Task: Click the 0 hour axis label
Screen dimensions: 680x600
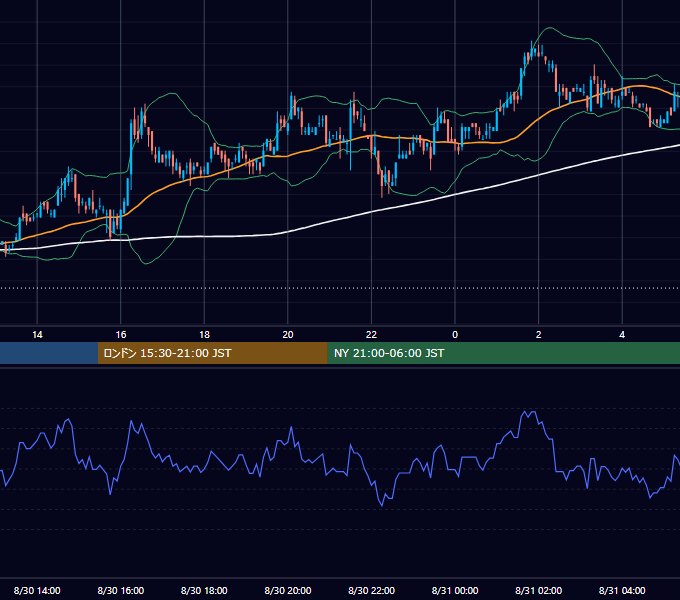Action: pyautogui.click(x=455, y=335)
